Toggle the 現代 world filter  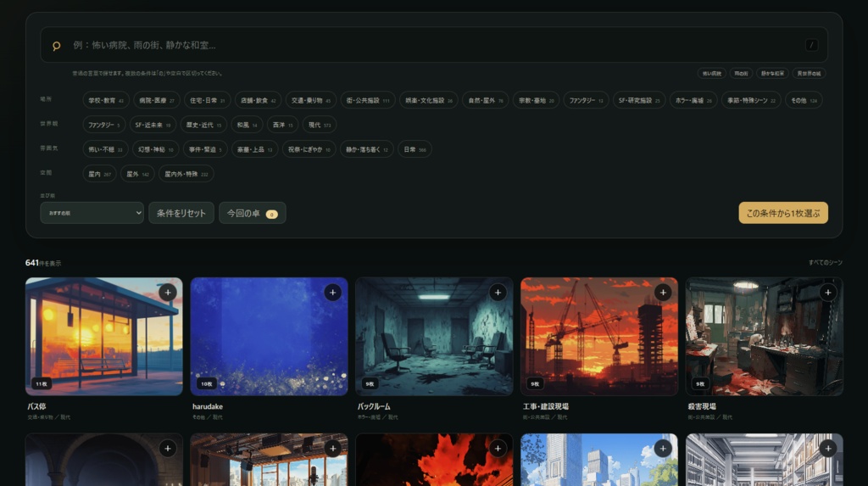(x=320, y=125)
